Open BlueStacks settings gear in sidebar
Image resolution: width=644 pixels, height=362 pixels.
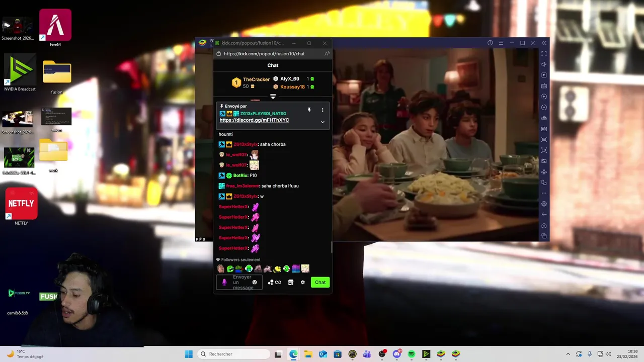pyautogui.click(x=544, y=204)
